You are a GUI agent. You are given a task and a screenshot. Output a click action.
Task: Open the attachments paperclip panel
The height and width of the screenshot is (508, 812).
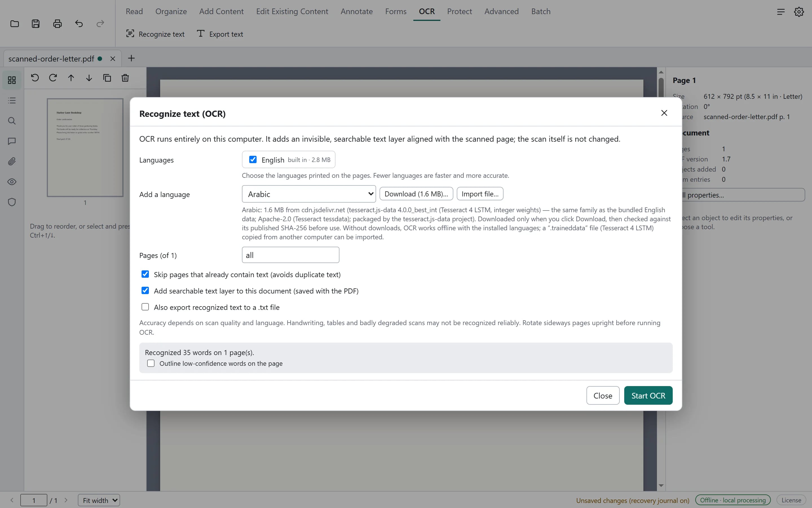coord(12,162)
